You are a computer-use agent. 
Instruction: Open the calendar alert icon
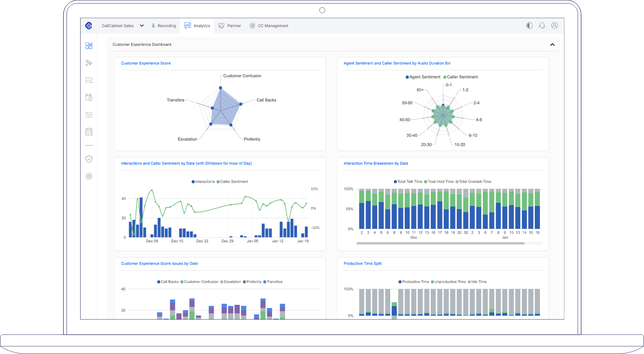tap(89, 97)
